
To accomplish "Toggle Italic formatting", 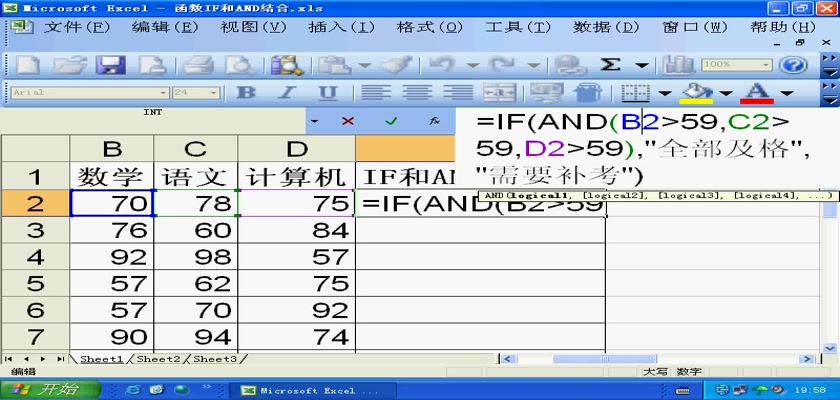I will 285,93.
